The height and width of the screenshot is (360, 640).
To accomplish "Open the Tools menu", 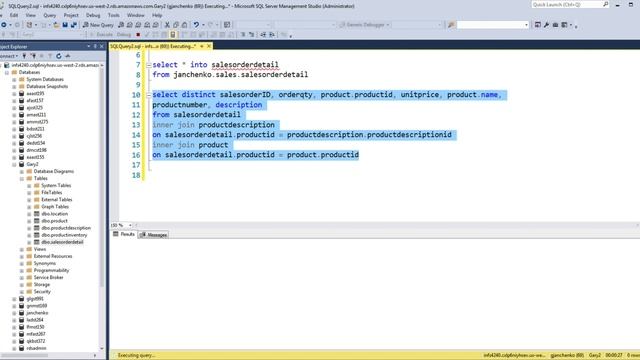I will coord(114,15).
